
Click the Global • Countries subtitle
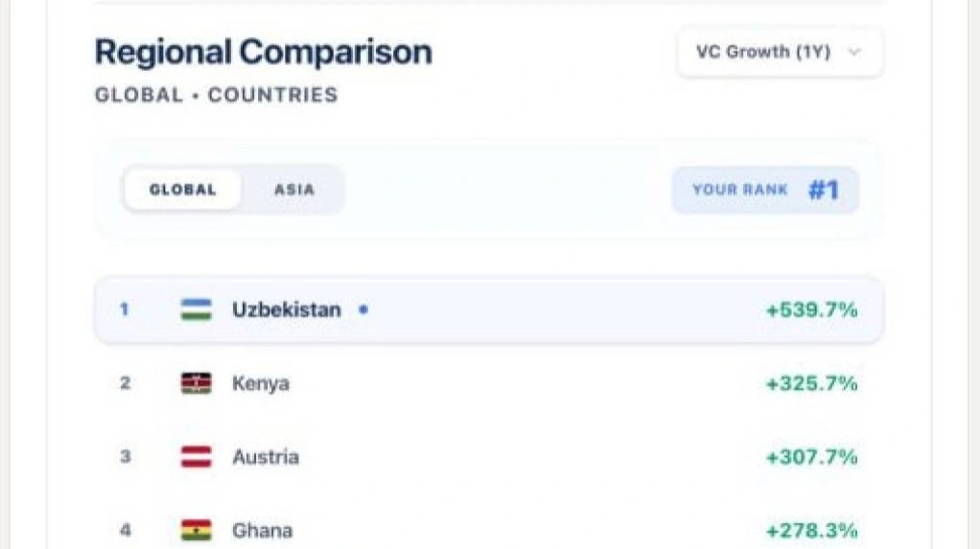point(217,95)
